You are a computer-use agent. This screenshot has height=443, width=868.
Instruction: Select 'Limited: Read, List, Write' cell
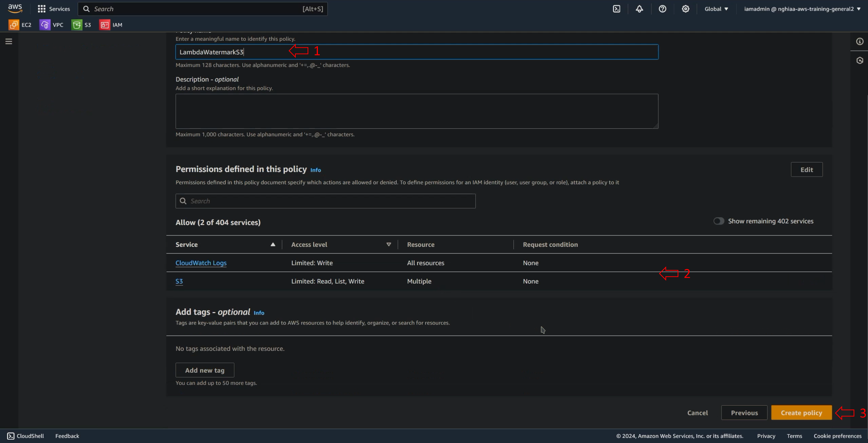pyautogui.click(x=328, y=281)
